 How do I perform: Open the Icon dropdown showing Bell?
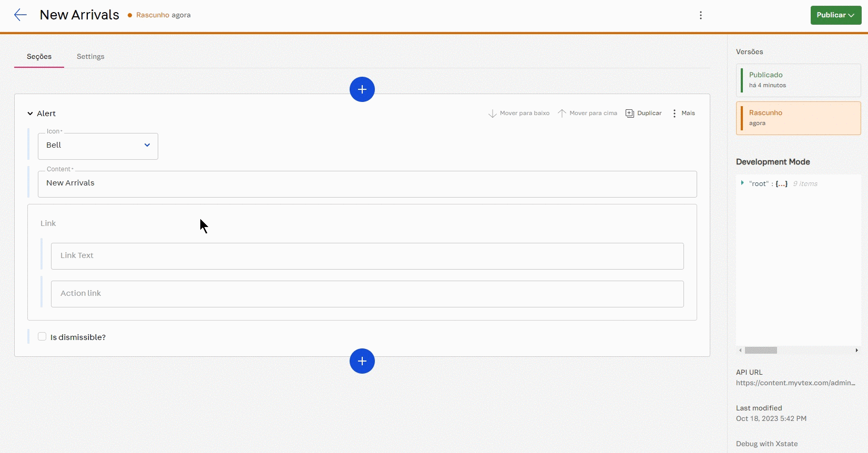[98, 146]
